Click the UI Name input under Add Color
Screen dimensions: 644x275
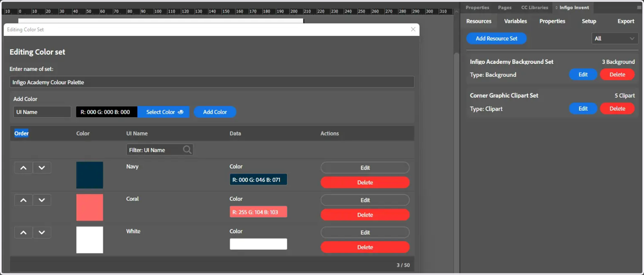42,112
